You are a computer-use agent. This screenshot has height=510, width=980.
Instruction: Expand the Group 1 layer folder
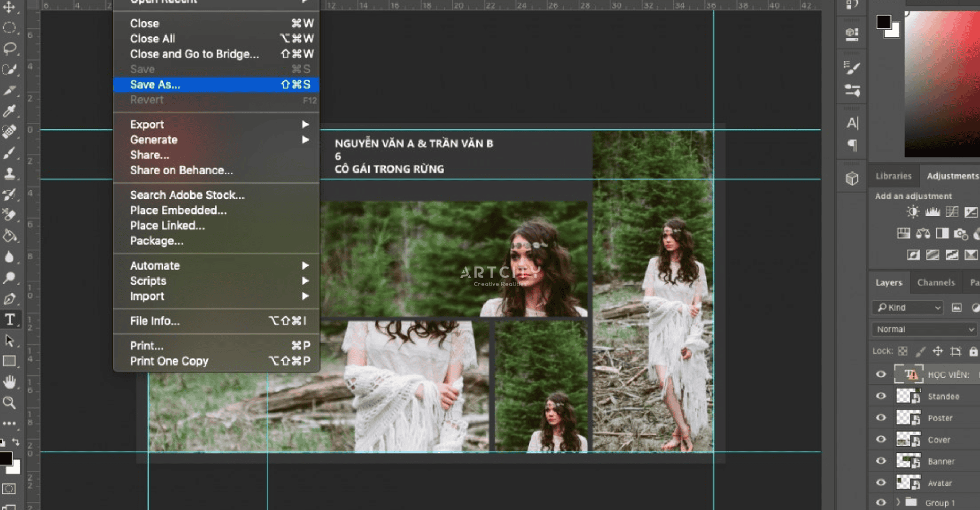point(898,503)
